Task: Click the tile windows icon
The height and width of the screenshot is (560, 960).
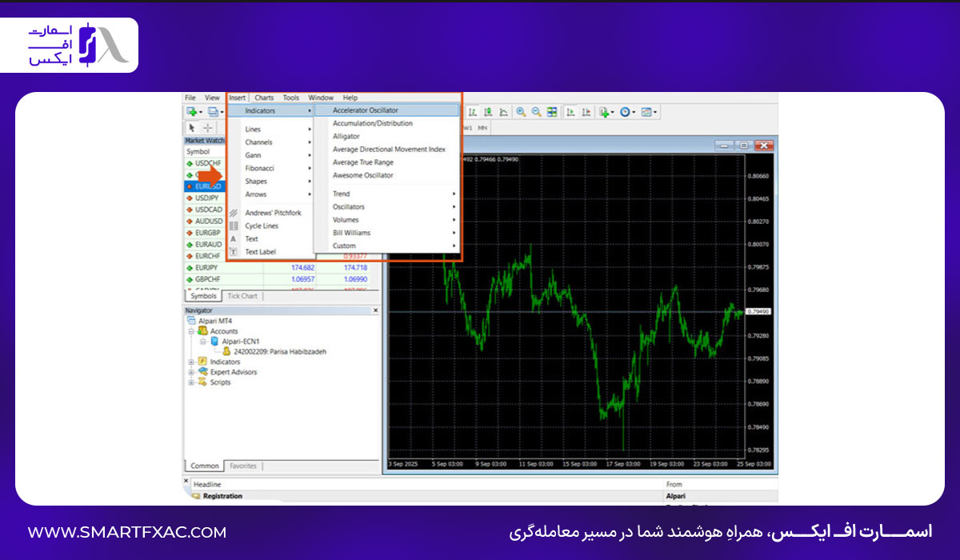Action: [552, 112]
